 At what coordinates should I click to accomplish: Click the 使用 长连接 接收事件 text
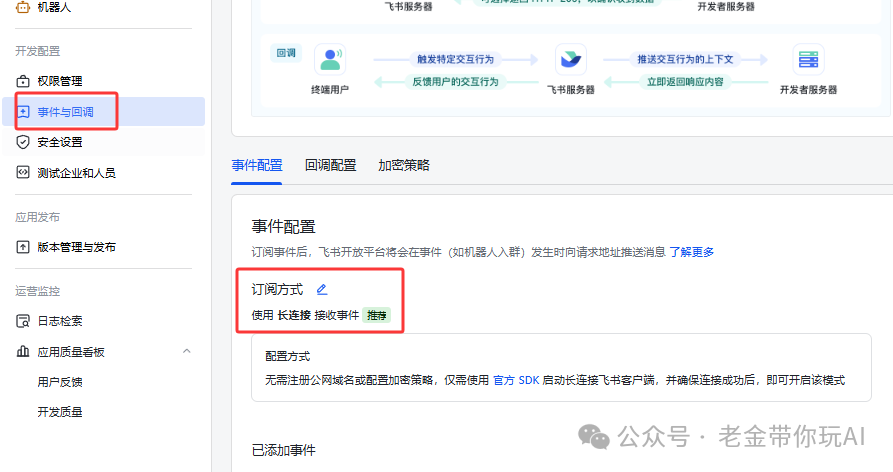point(305,315)
